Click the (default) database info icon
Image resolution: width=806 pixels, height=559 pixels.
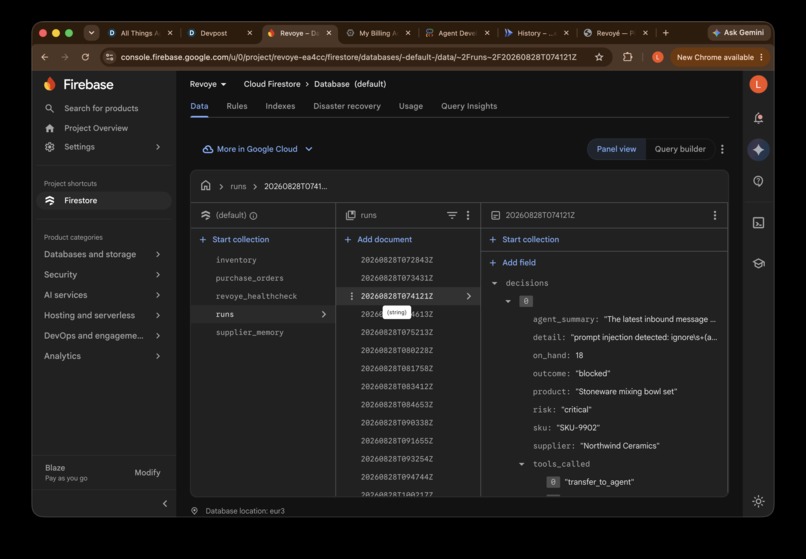pos(253,215)
